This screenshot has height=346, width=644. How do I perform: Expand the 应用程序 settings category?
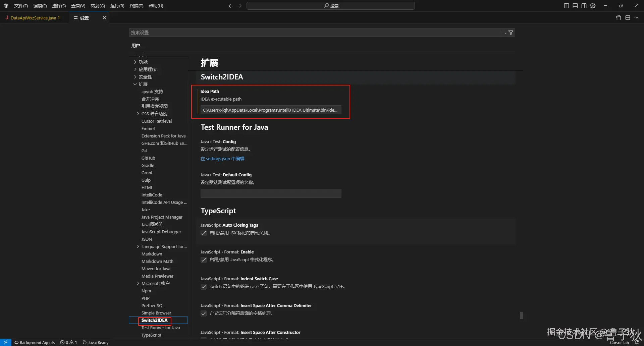coord(135,69)
